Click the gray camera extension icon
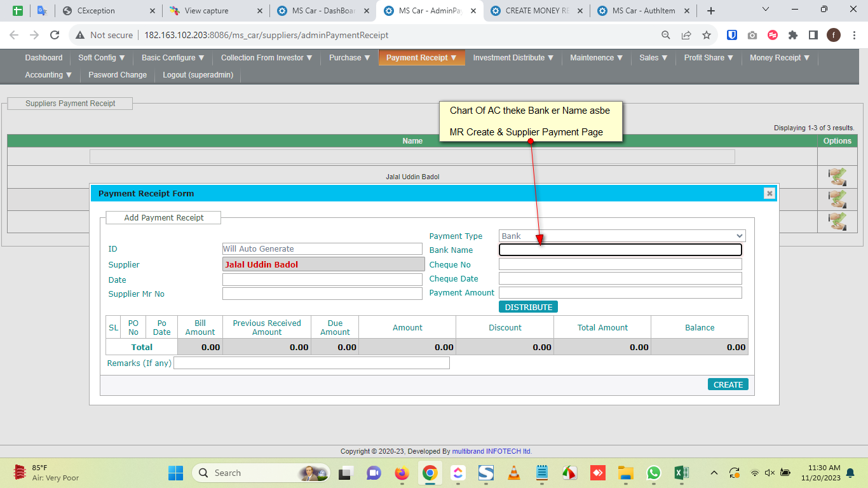The width and height of the screenshot is (868, 488). 752,35
